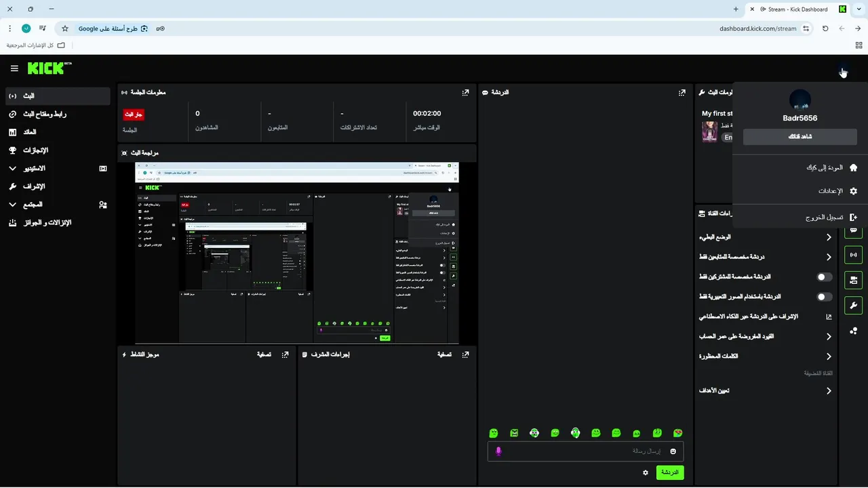868x488 pixels.
Task: Click the chat bubble icon in right rail
Action: [x=853, y=231]
